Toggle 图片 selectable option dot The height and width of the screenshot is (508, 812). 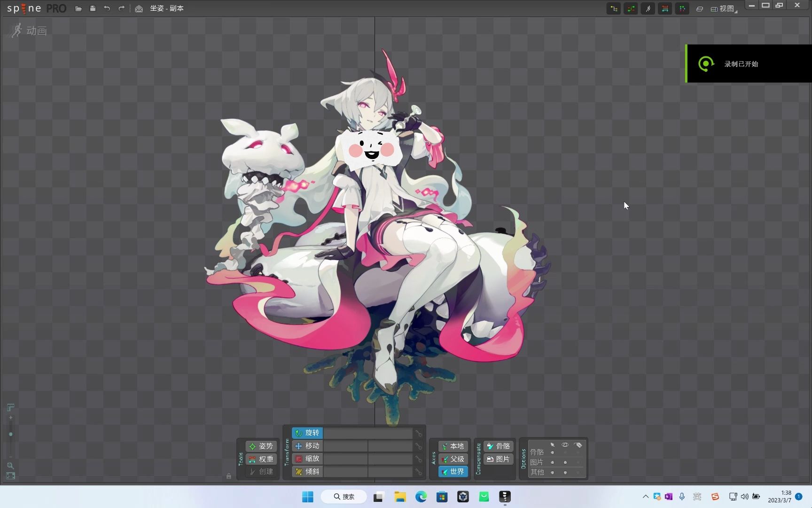[553, 462]
